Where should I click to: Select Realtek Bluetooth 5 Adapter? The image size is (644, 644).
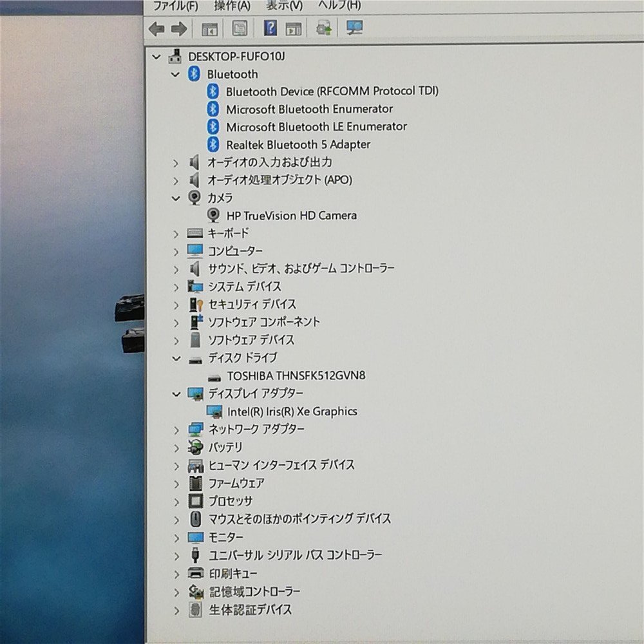pyautogui.click(x=299, y=144)
